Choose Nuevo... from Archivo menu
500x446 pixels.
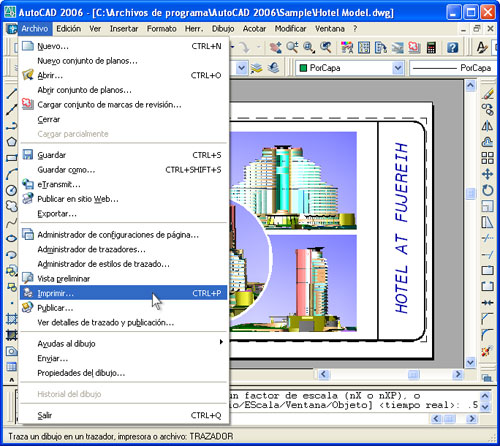click(123, 46)
